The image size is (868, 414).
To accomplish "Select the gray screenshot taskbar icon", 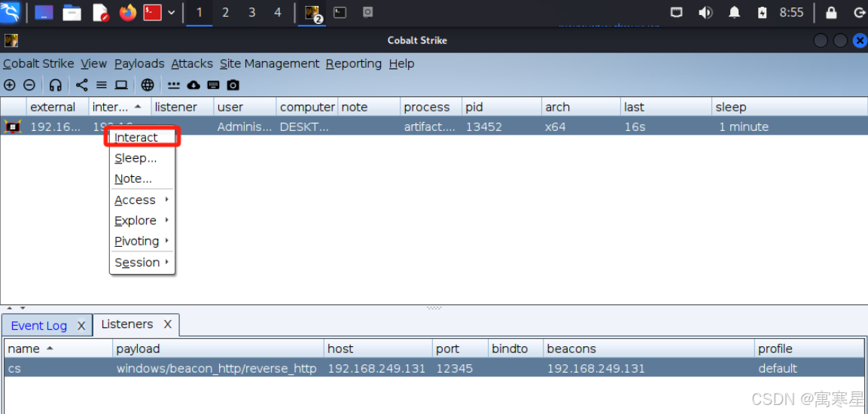I will click(367, 12).
